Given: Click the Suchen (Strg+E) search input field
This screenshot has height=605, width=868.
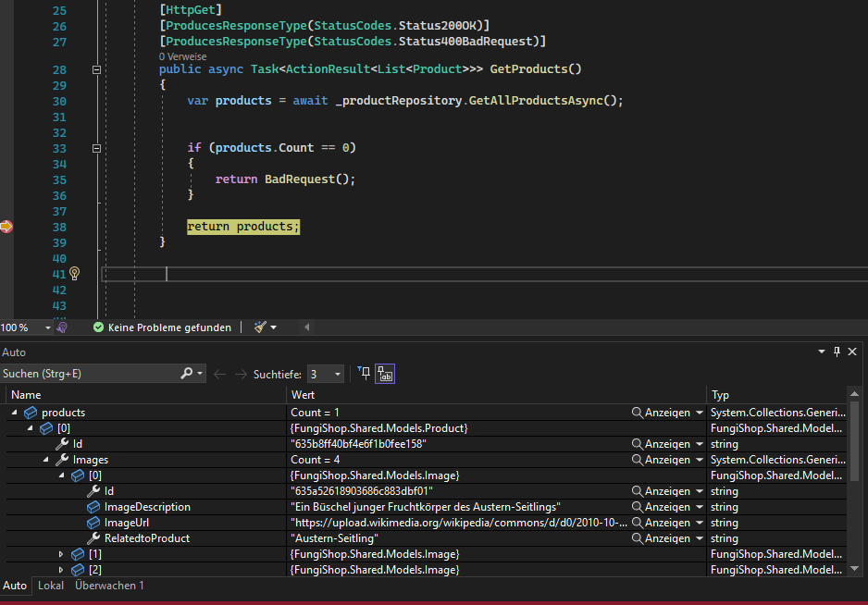Looking at the screenshot, I should [x=88, y=374].
